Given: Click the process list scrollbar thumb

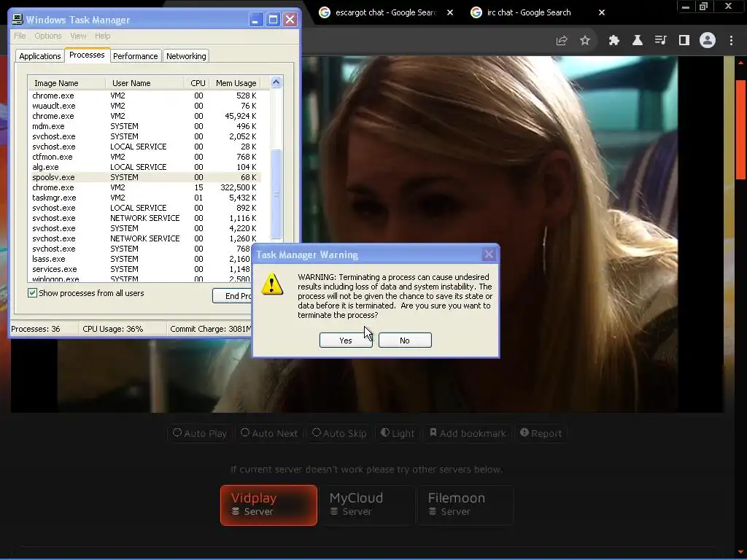Looking at the screenshot, I should point(276,193).
